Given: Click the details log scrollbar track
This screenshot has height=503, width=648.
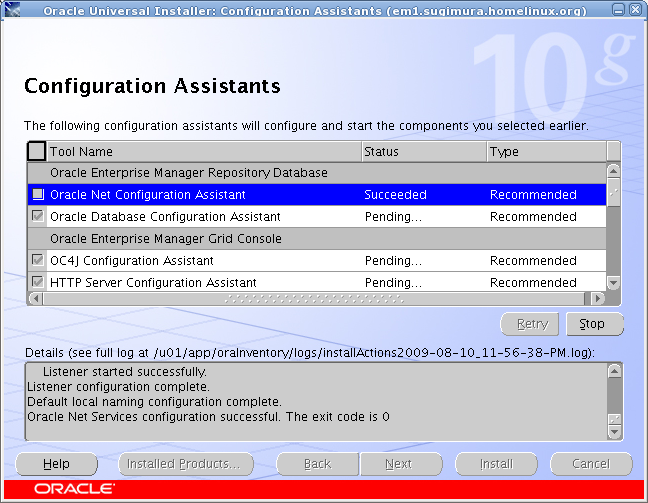Looking at the screenshot, I should (x=615, y=396).
